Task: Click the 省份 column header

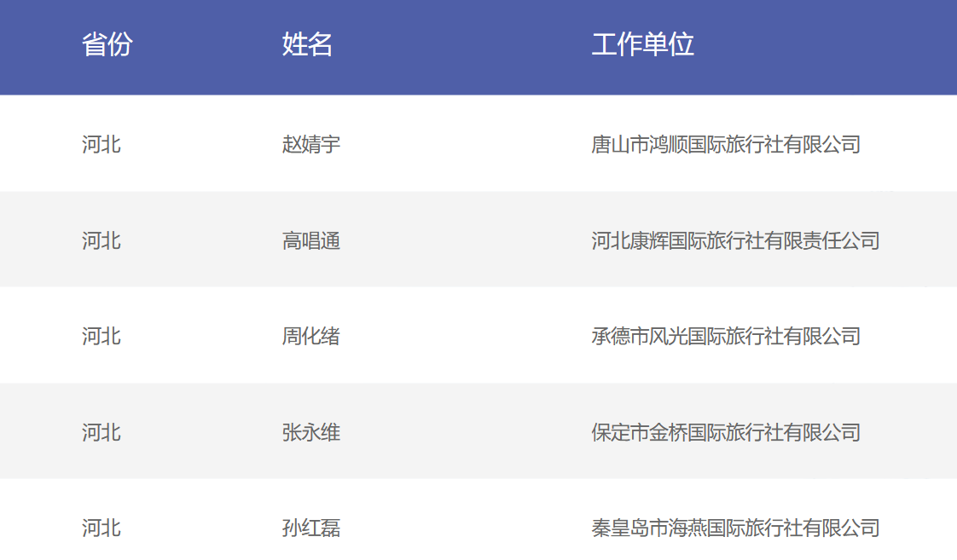Action: click(x=107, y=44)
